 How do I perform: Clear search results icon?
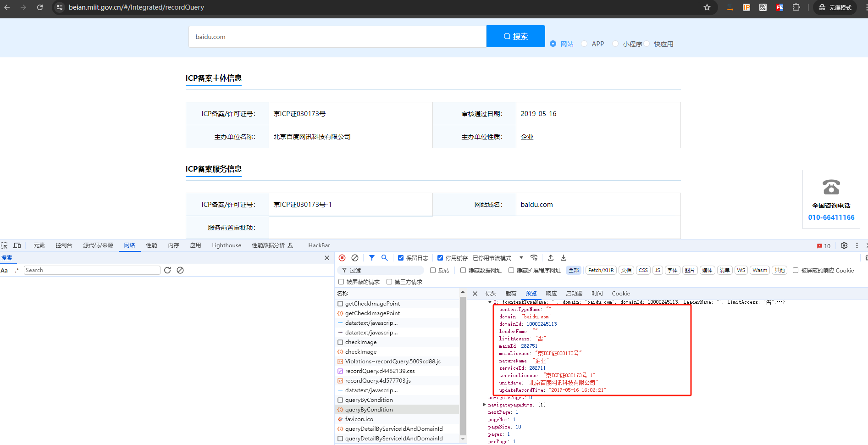pyautogui.click(x=180, y=270)
